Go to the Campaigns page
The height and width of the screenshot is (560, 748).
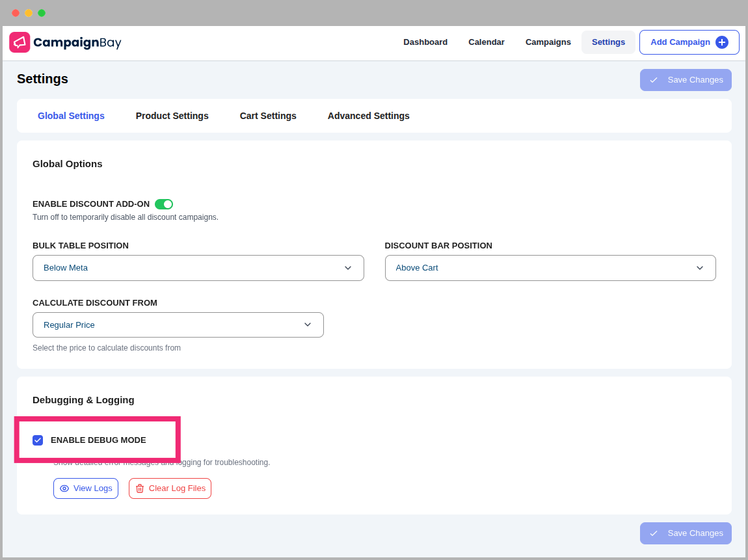(548, 42)
